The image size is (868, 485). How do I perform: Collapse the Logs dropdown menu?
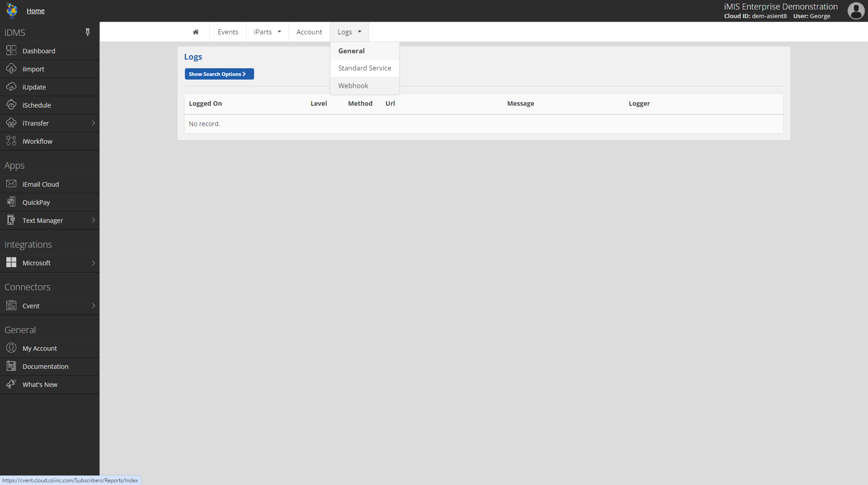[349, 32]
